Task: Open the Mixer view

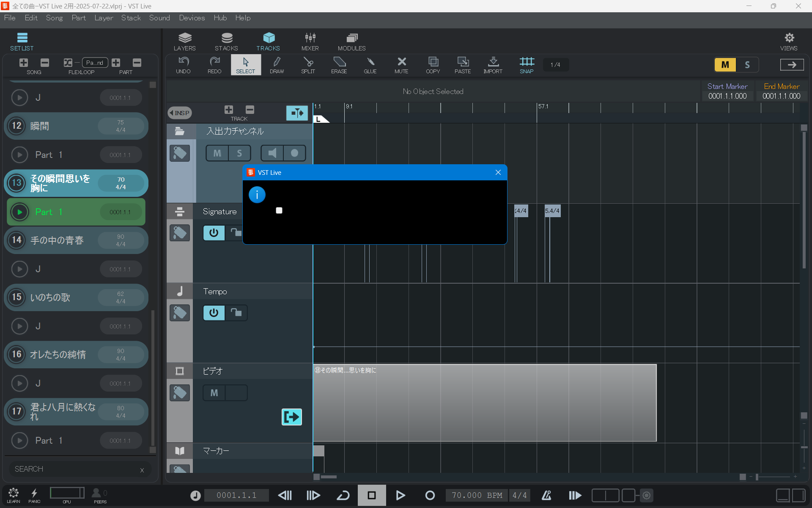Action: (310, 41)
